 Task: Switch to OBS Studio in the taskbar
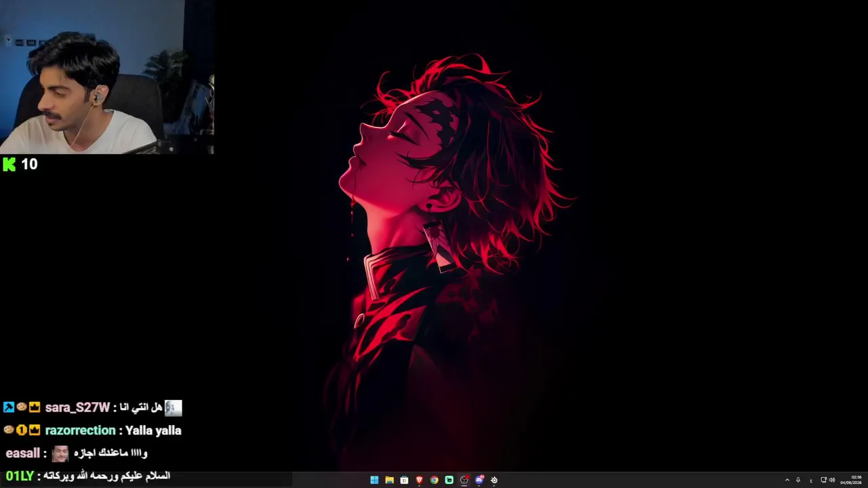pyautogui.click(x=464, y=480)
